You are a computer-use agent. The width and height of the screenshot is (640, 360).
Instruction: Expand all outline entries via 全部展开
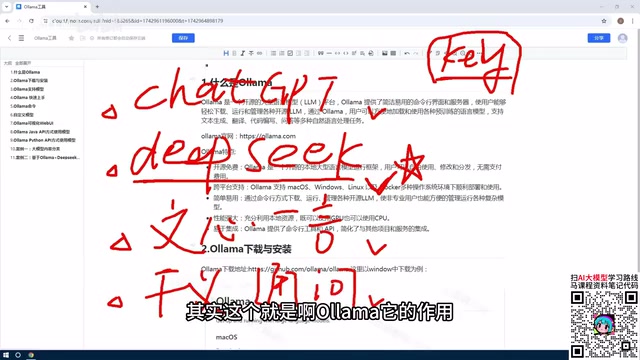point(23,63)
